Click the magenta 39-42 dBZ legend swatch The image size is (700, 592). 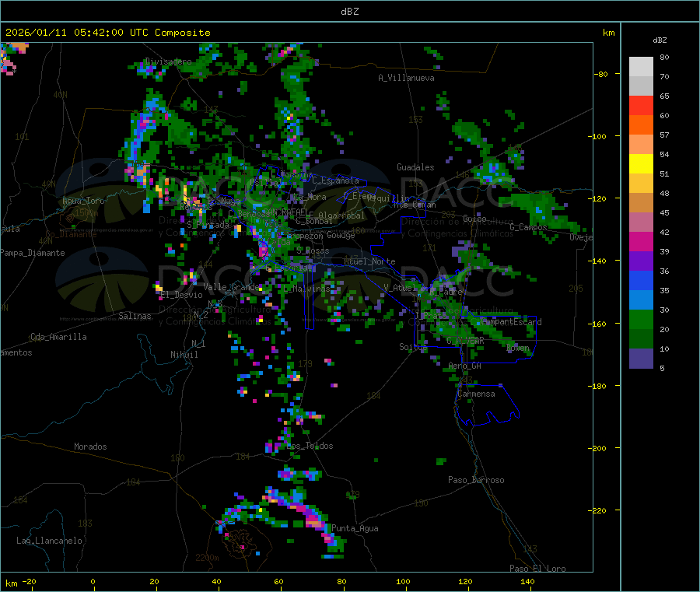(x=641, y=241)
